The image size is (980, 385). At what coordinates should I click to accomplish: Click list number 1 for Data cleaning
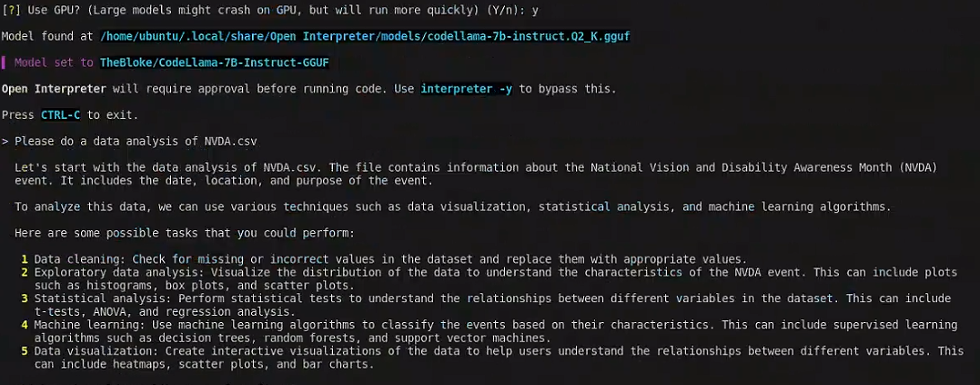coord(25,259)
